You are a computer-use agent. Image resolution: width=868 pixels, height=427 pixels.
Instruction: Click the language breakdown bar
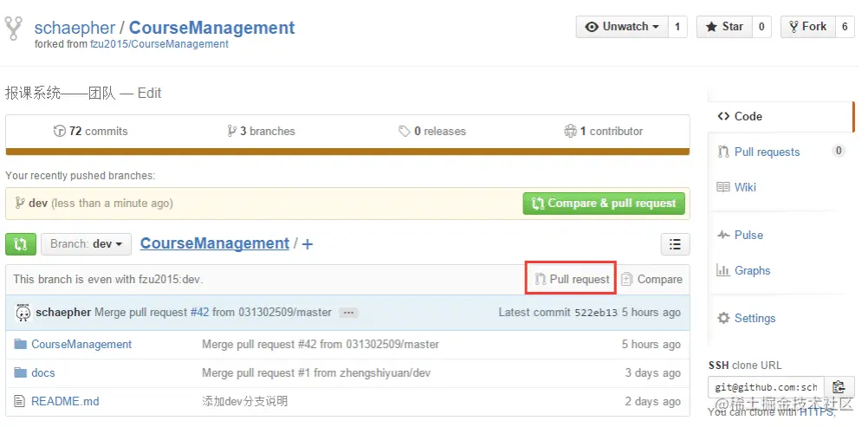347,152
